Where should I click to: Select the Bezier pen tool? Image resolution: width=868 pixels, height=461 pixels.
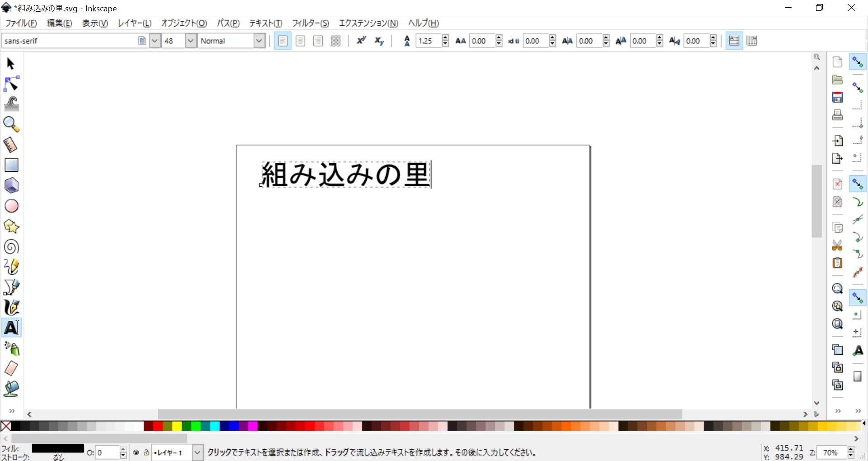pyautogui.click(x=11, y=287)
